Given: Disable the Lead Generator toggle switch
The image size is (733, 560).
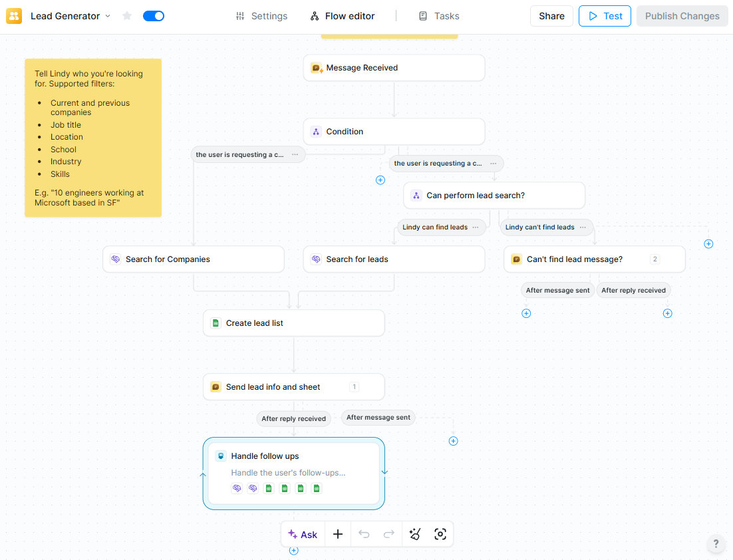Looking at the screenshot, I should point(153,15).
